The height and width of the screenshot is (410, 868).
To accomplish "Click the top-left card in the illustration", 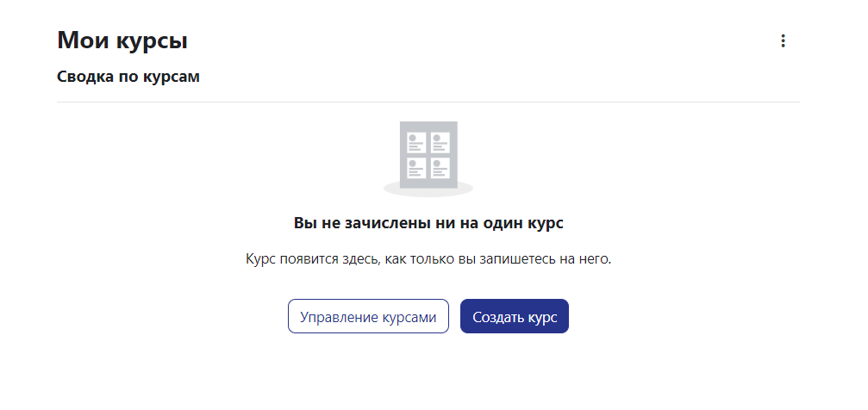I will 417,143.
